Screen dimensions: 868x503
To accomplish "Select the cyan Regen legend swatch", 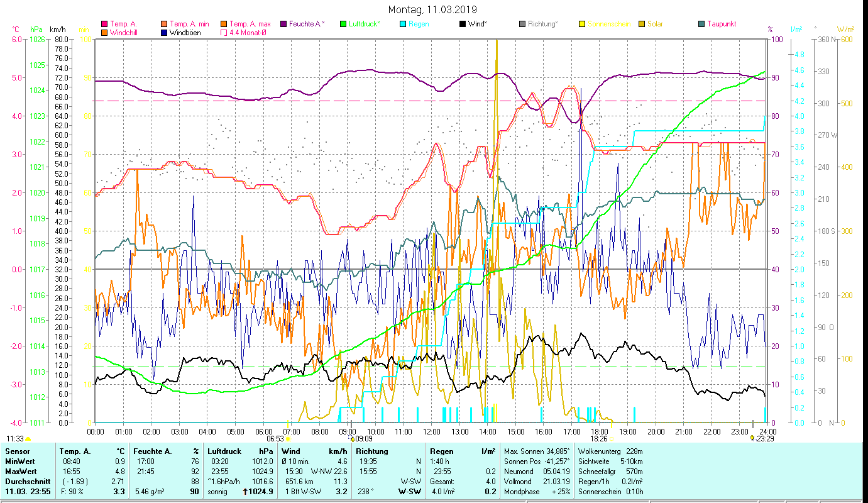I will point(403,25).
